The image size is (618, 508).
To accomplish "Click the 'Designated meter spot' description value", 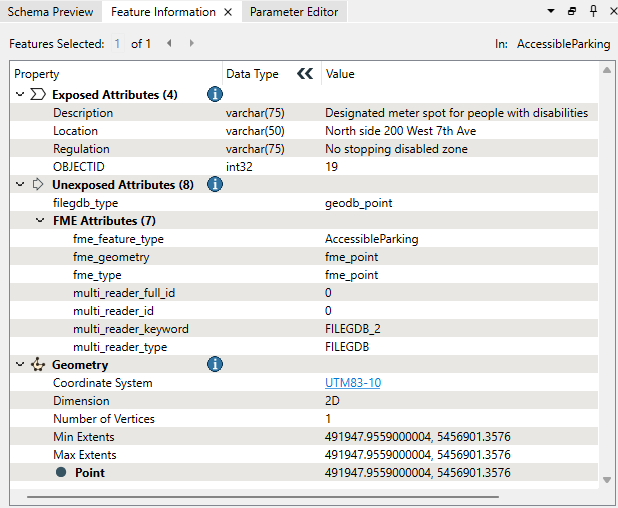I will [x=456, y=113].
